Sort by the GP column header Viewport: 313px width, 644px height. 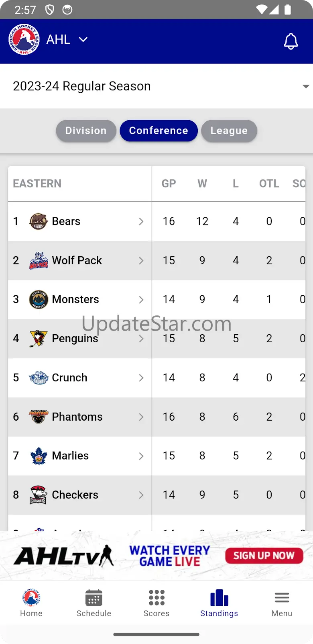[x=169, y=184]
